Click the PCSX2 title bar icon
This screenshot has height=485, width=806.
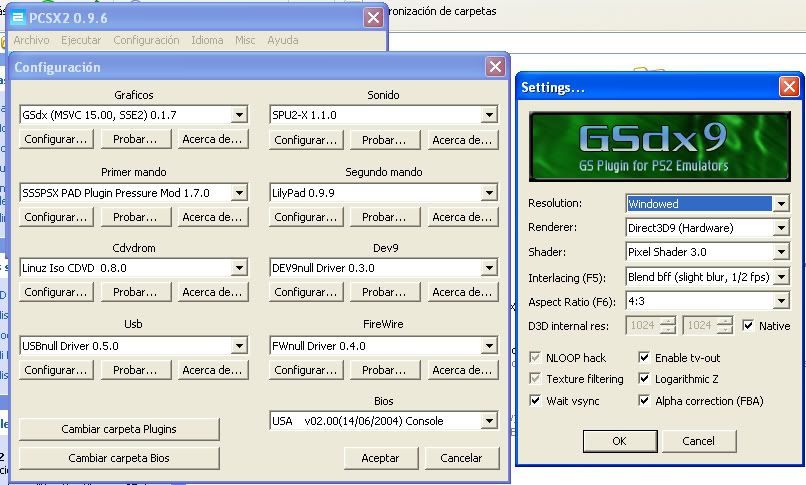[x=17, y=18]
